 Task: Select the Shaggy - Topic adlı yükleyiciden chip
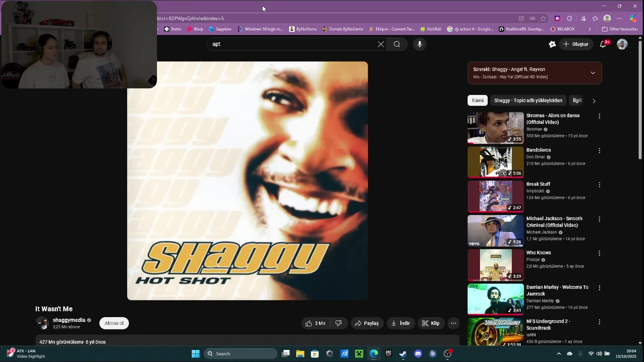(528, 101)
